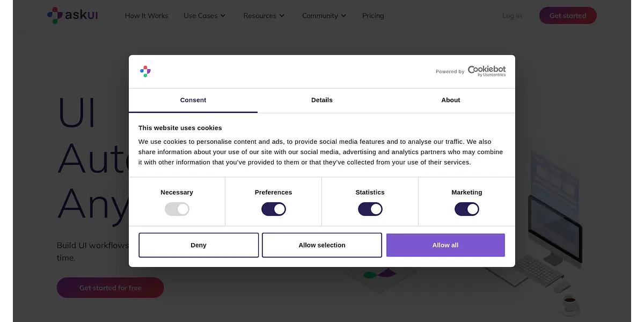Turn off the Statistics cookies toggle
Screen dimensions: 644x322
[370, 209]
